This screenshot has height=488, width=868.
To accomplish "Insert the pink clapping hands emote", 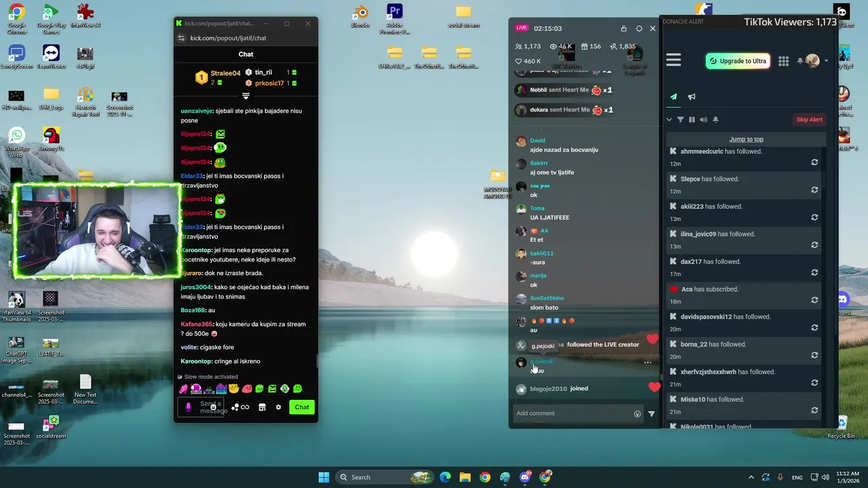I will [183, 389].
